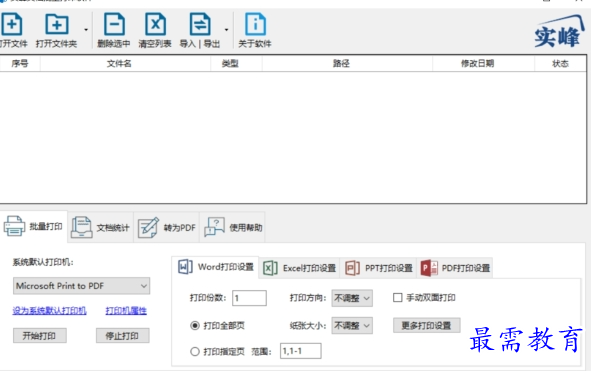Click the document tray icon of 文档统计
The width and height of the screenshot is (591, 371).
(81, 227)
